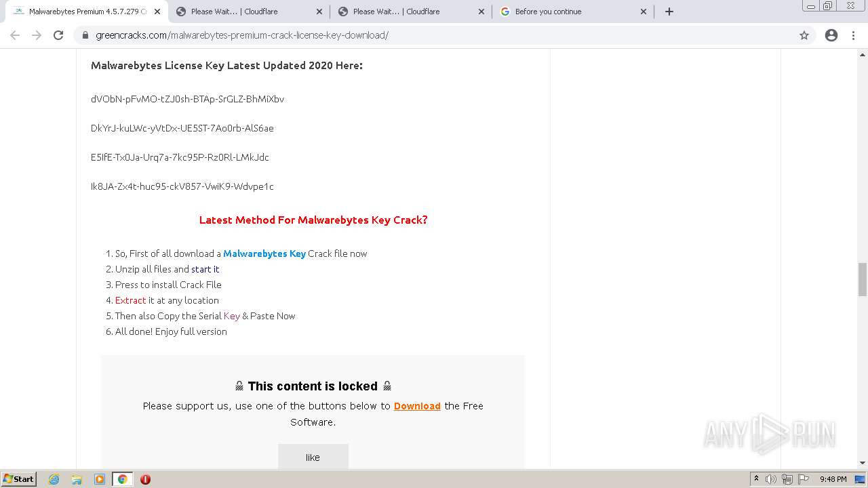The image size is (868, 488).
Task: Close the "Before you continue" tab
Action: (x=644, y=12)
